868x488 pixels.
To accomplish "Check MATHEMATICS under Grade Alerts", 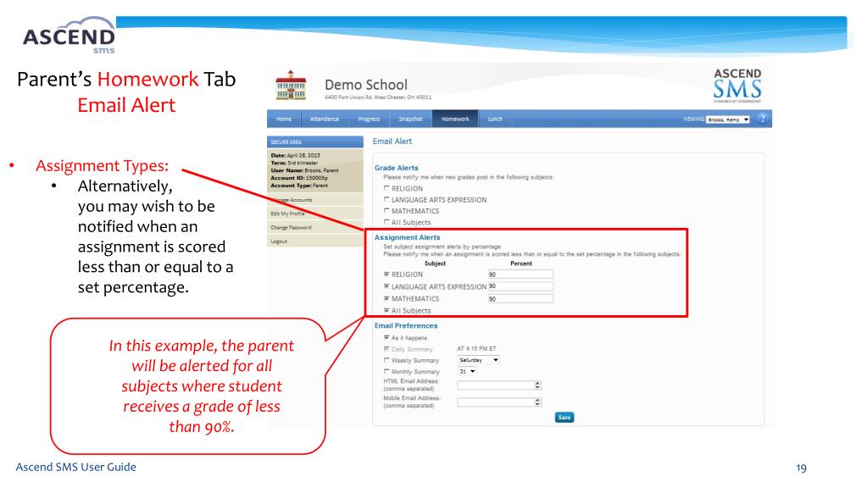I will (x=387, y=211).
